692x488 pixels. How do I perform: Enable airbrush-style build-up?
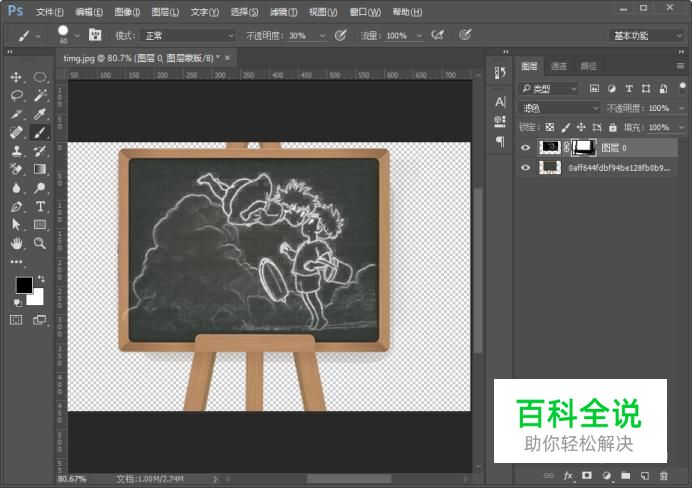[x=438, y=35]
